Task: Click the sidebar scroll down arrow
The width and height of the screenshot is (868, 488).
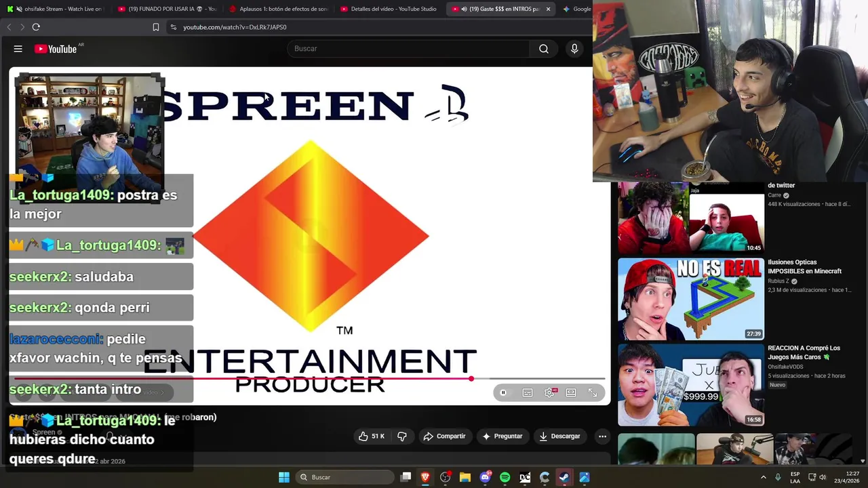Action: (863, 461)
